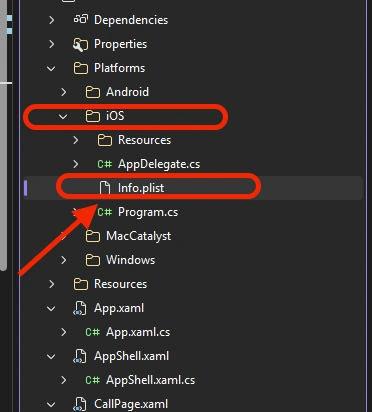The image size is (372, 412).
Task: Expand the Dependencies node
Action: [51, 20]
